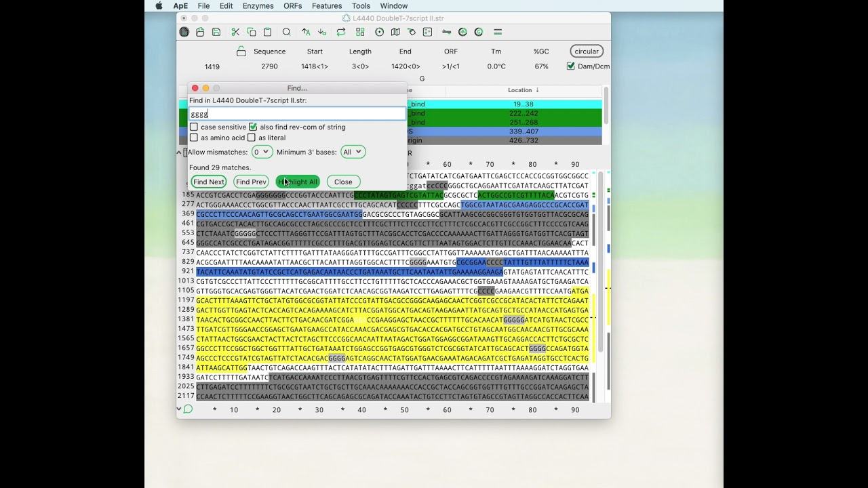The width and height of the screenshot is (868, 488).
Task: Toggle the Dam/Dcm checkbox
Action: (x=571, y=66)
